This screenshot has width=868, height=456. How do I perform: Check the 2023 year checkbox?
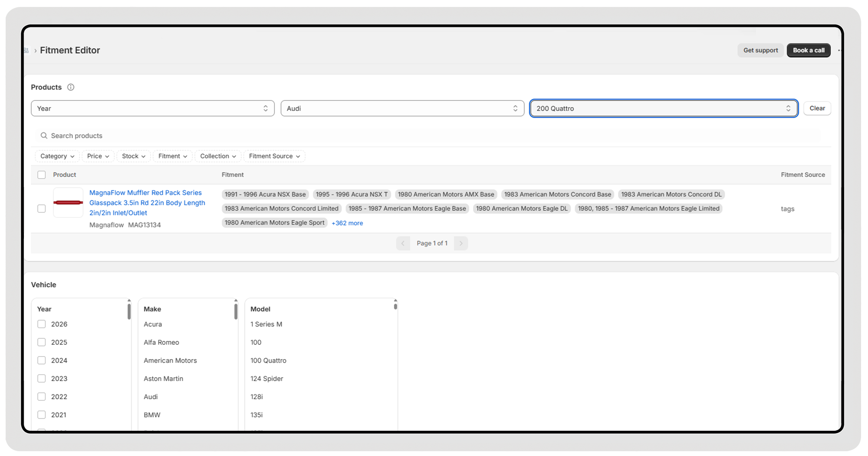pyautogui.click(x=42, y=379)
